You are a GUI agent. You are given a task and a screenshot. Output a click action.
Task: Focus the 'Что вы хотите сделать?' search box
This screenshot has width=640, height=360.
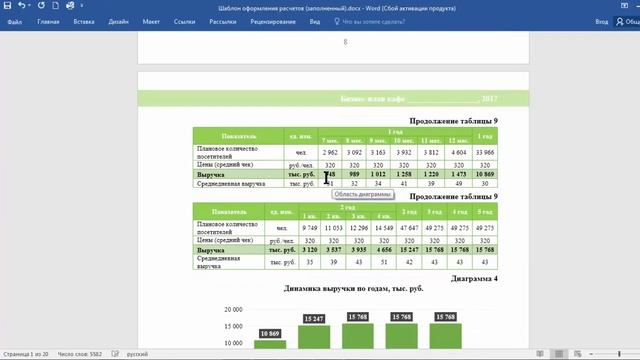click(373, 22)
